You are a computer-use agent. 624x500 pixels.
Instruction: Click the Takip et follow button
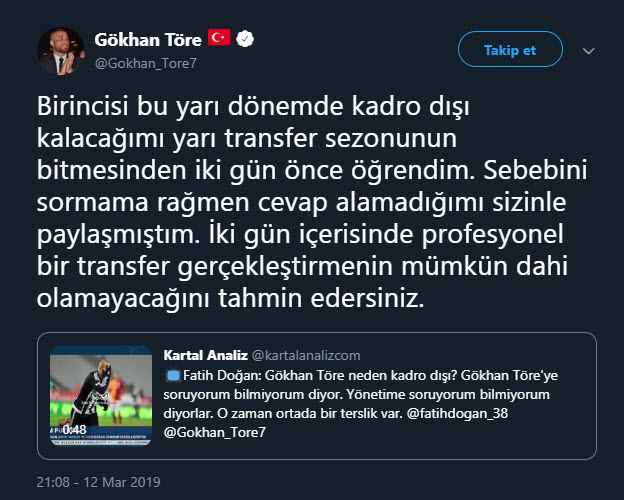click(x=510, y=49)
